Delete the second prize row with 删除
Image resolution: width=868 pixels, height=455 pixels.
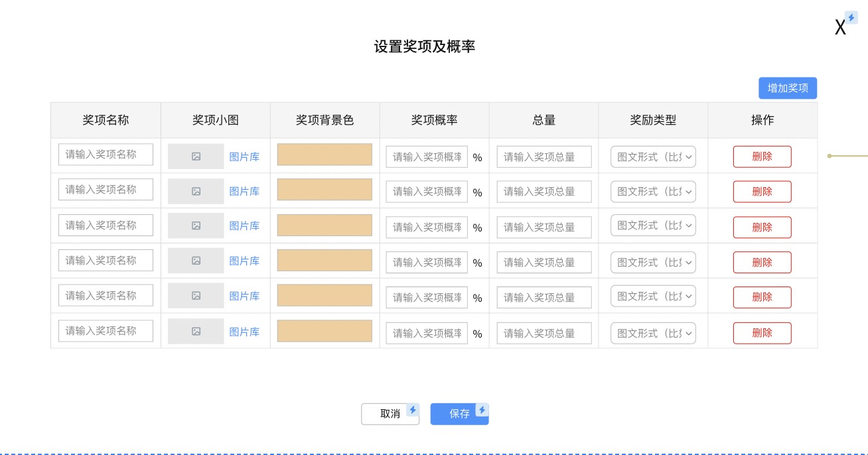click(x=762, y=192)
